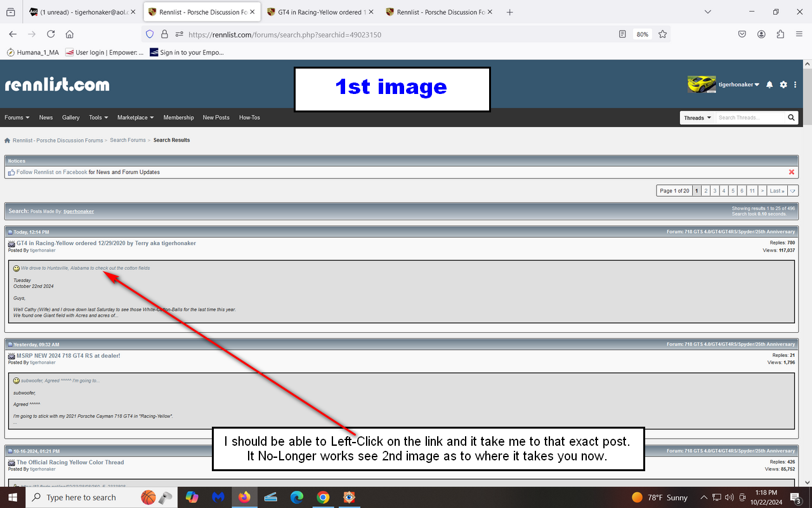Toggle Reader View icon in address bar

coord(622,34)
